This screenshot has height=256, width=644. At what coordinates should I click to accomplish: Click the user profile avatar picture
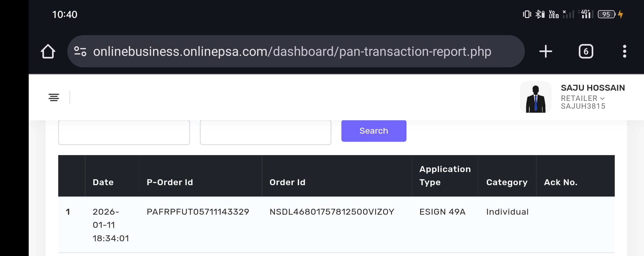coord(536,97)
